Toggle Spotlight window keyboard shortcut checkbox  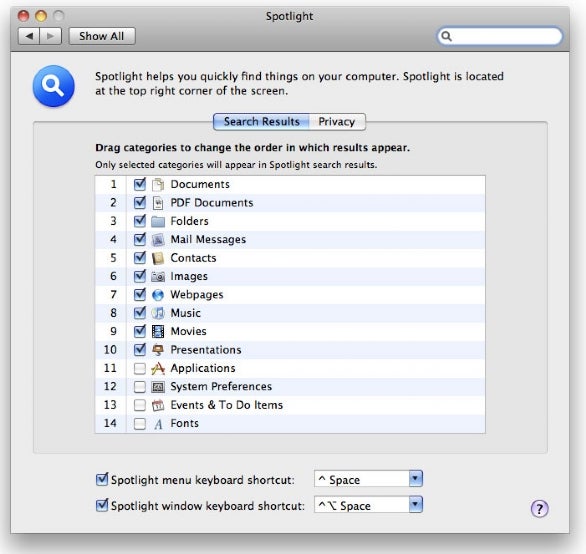[102, 505]
